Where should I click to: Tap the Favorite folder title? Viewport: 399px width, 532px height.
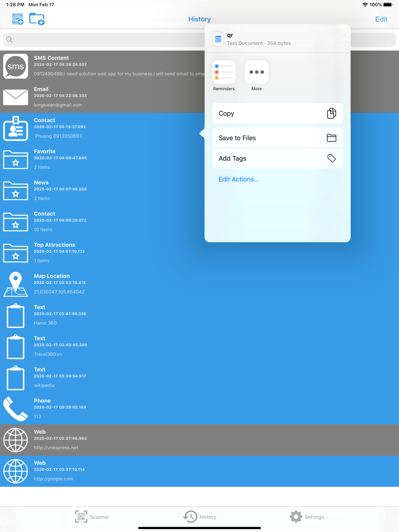click(x=45, y=151)
